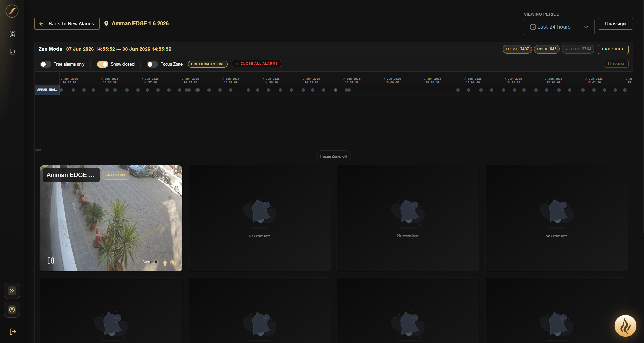Pause the timeline with PAUSE button
This screenshot has height=343, width=644.
click(616, 64)
